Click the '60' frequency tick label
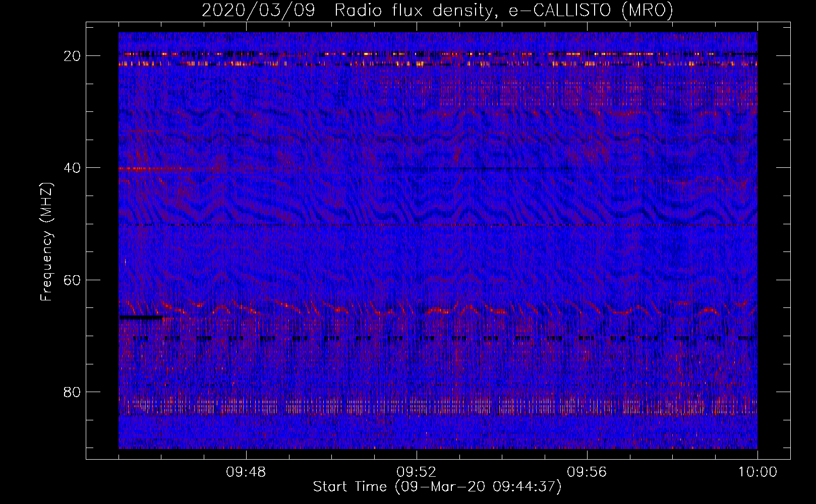The height and width of the screenshot is (504, 816). (x=72, y=280)
